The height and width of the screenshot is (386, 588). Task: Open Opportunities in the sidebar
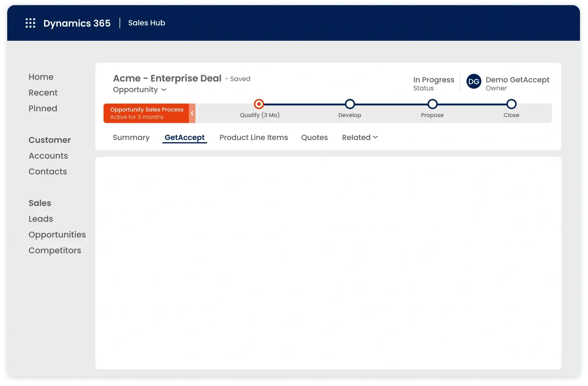click(57, 235)
